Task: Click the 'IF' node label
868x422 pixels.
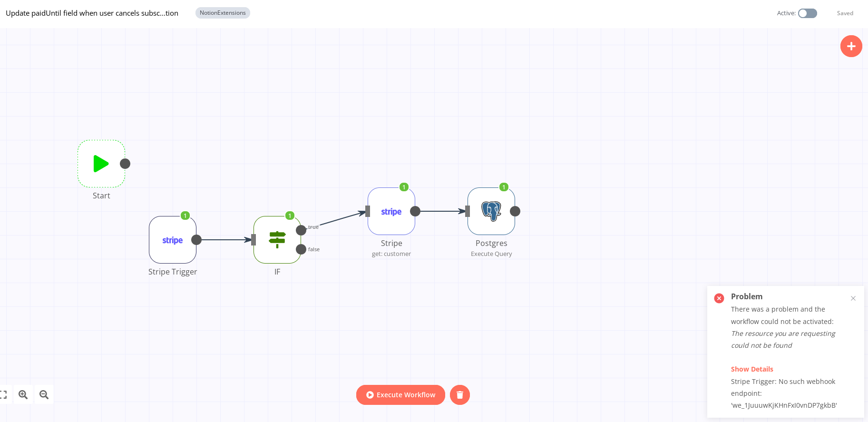Action: (277, 272)
